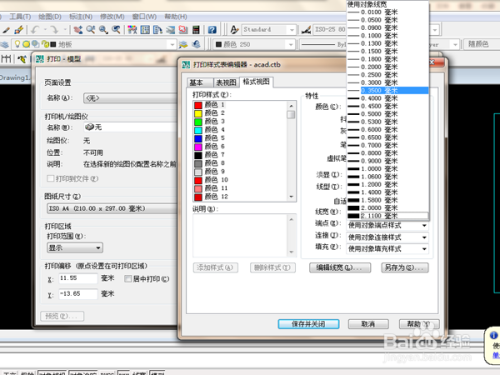500x375 pixels.
Task: Open the QuickCalc calculator icon
Action: point(196,30)
